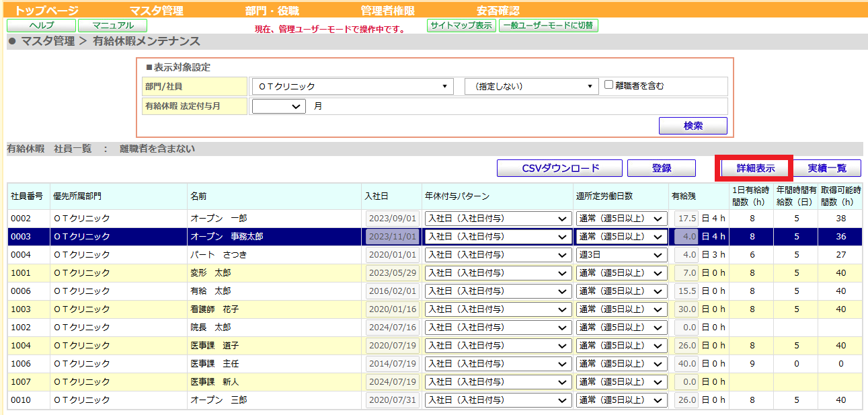Select employee name オープン 三郎
Image resolution: width=868 pixels, height=415 pixels.
tap(219, 400)
